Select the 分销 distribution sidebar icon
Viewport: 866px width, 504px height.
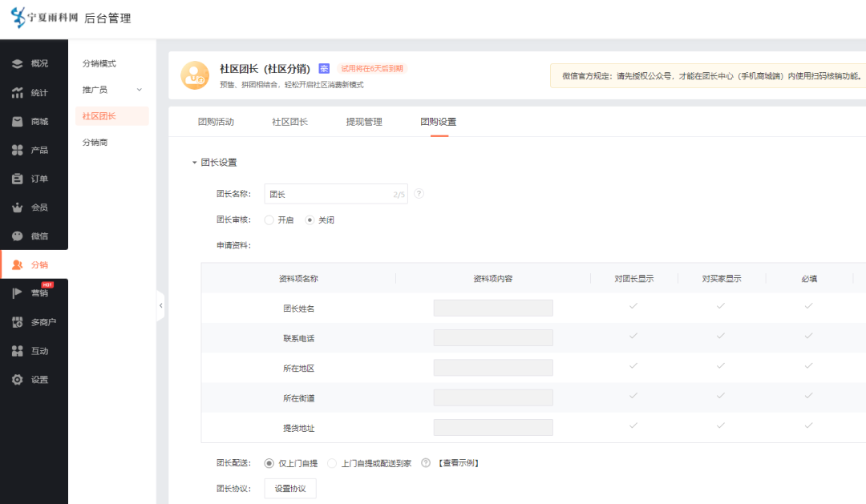click(17, 264)
